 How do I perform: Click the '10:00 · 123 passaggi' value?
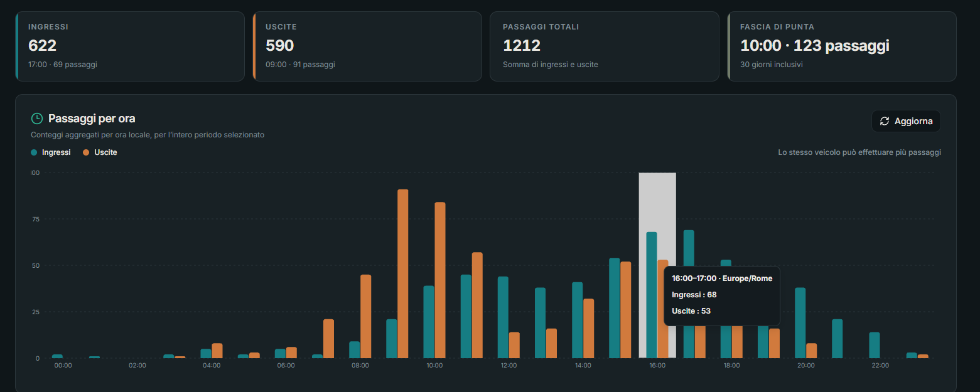click(x=815, y=46)
